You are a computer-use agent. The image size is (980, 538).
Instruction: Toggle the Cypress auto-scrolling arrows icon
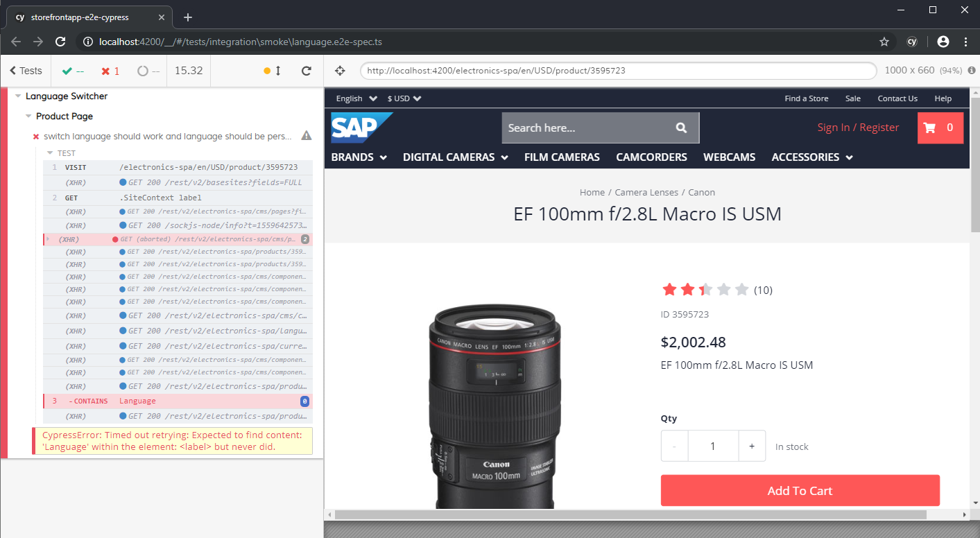point(278,71)
